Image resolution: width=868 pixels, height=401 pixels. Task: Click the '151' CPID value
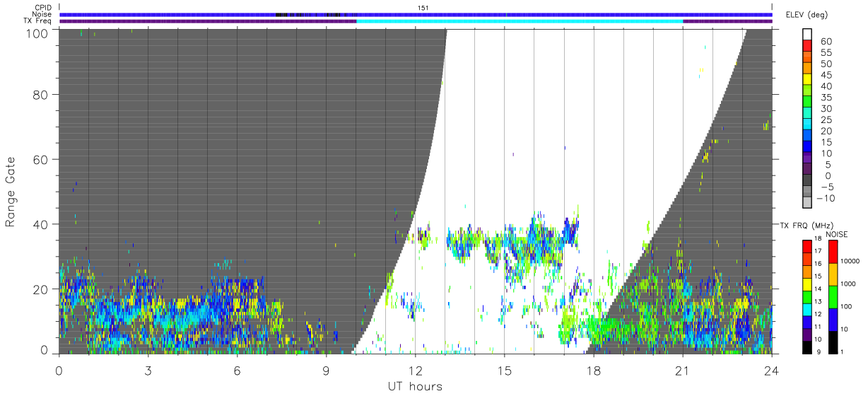pos(423,8)
